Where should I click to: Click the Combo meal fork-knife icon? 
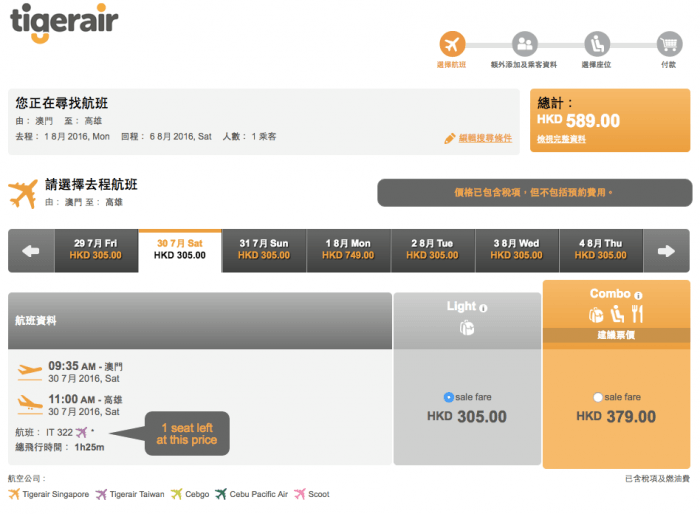pos(638,314)
